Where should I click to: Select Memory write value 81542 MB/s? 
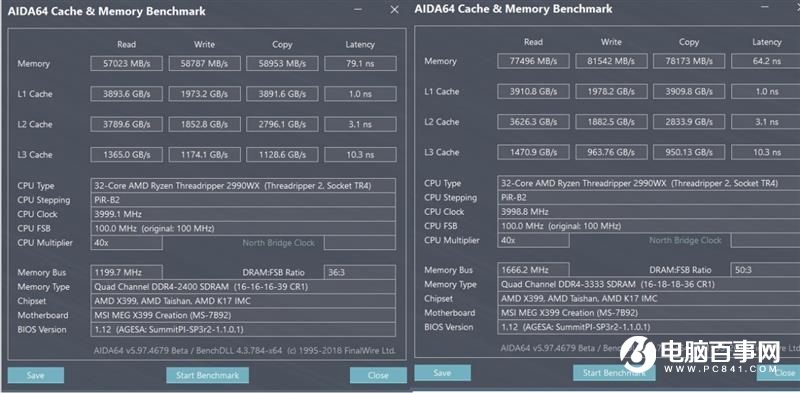(x=611, y=61)
